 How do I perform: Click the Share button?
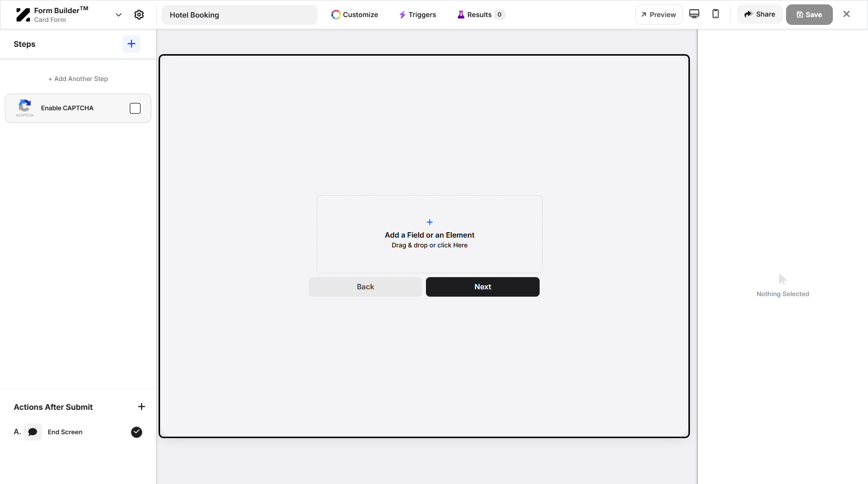click(760, 14)
